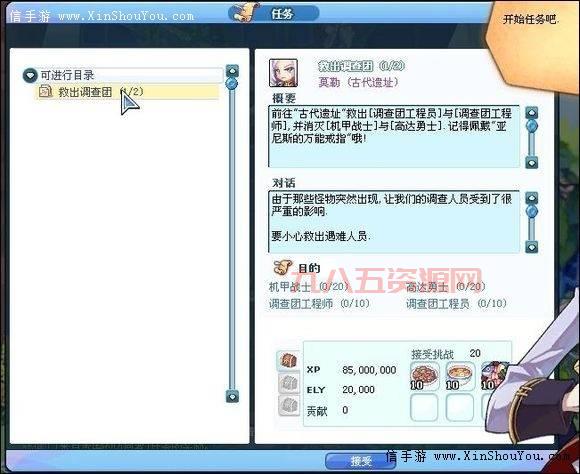Click the 概要 scrollbar thumb
The width and height of the screenshot is (580, 474).
532,126
